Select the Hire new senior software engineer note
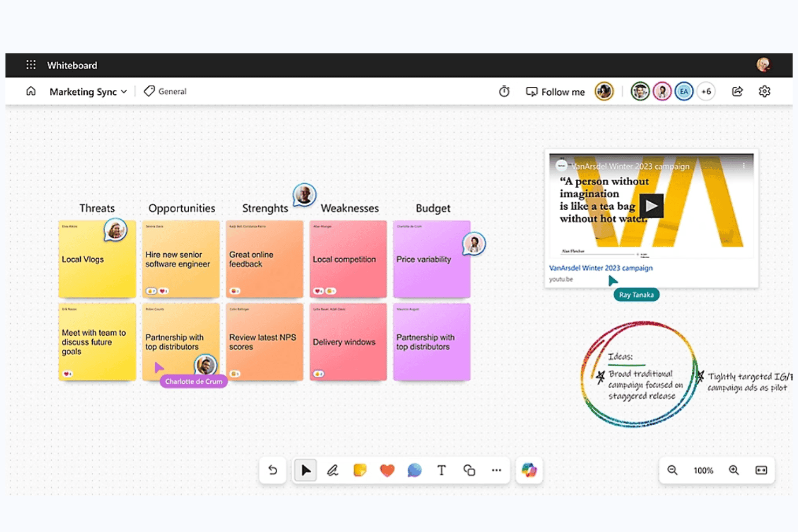The height and width of the screenshot is (532, 798). coord(181,259)
